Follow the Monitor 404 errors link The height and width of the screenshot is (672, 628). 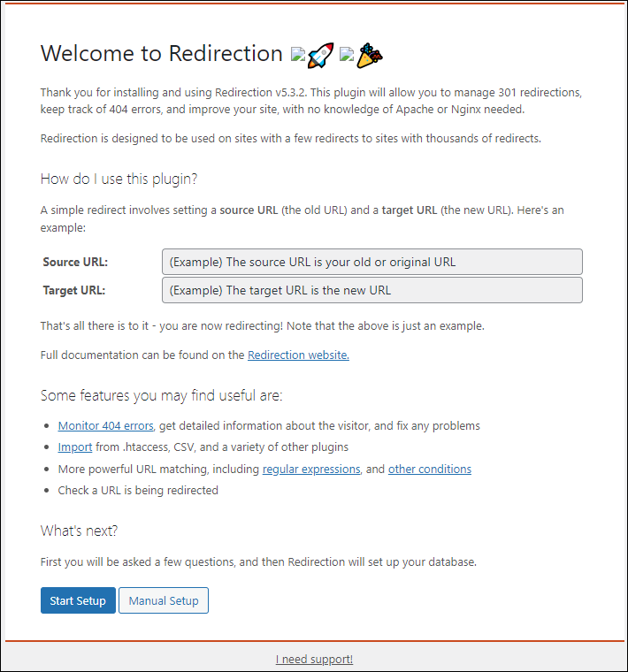(105, 425)
